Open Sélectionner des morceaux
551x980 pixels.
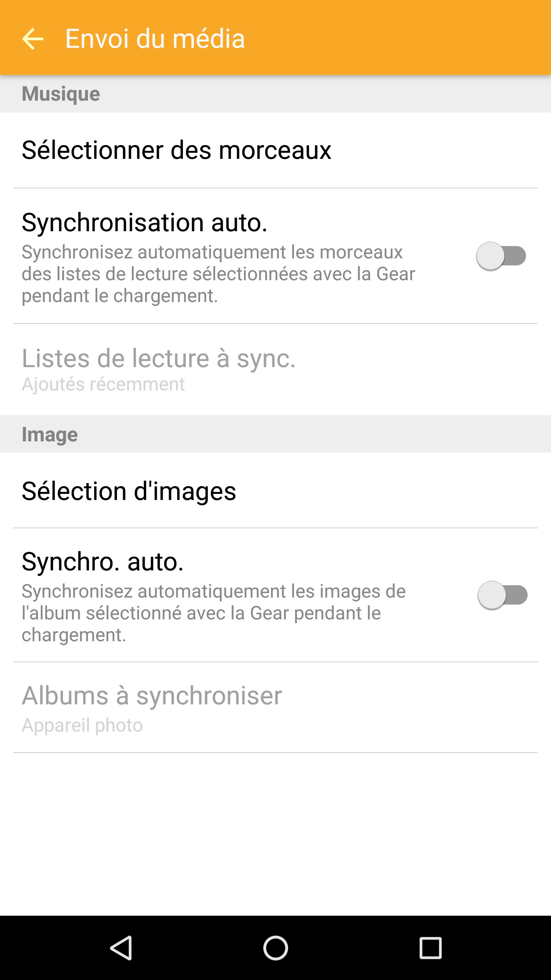[176, 150]
